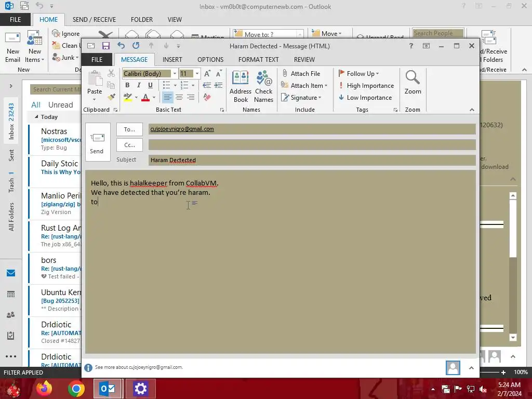The width and height of the screenshot is (532, 399).
Task: Send the message with Send button
Action: [98, 142]
